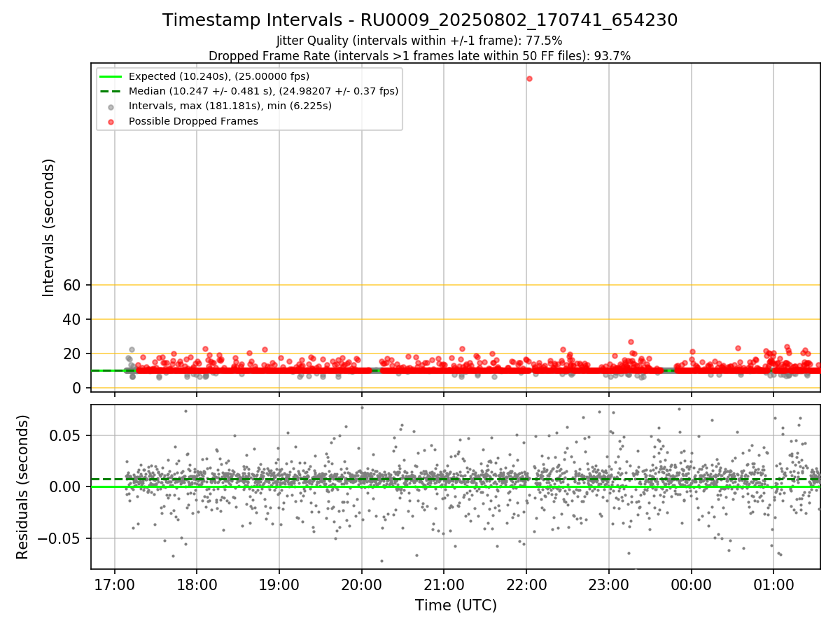The image size is (840, 630).
Task: Click the 'Time (UTC)' x-axis label
Action: [x=456, y=605]
